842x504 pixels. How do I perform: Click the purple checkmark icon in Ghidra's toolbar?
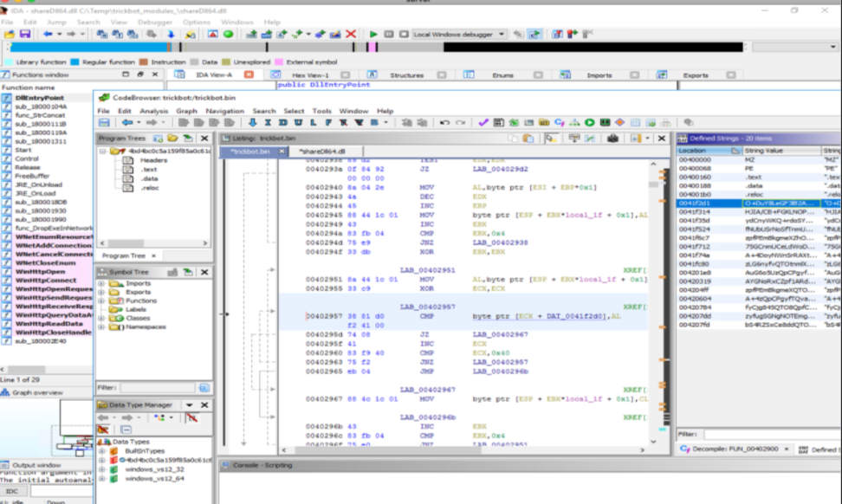tap(483, 123)
